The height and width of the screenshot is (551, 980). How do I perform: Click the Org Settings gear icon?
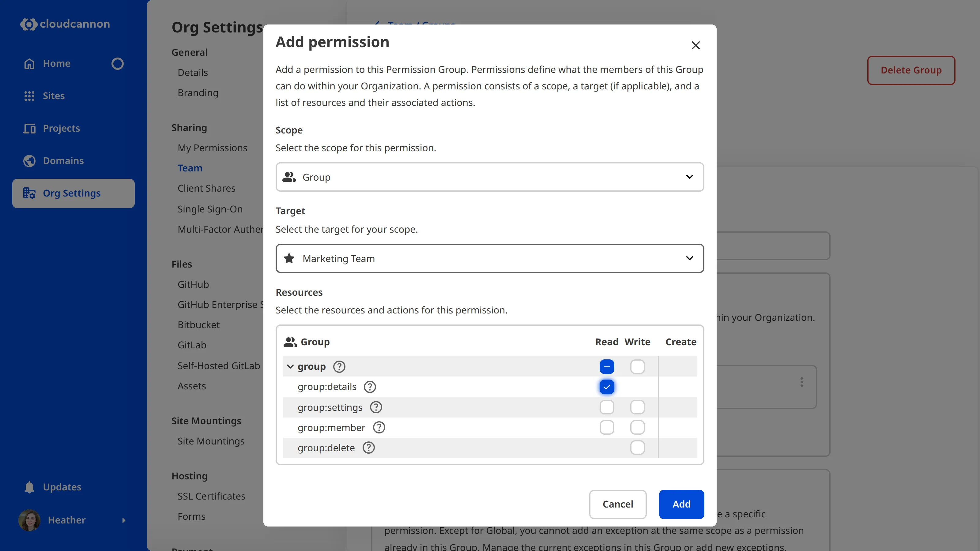[29, 193]
